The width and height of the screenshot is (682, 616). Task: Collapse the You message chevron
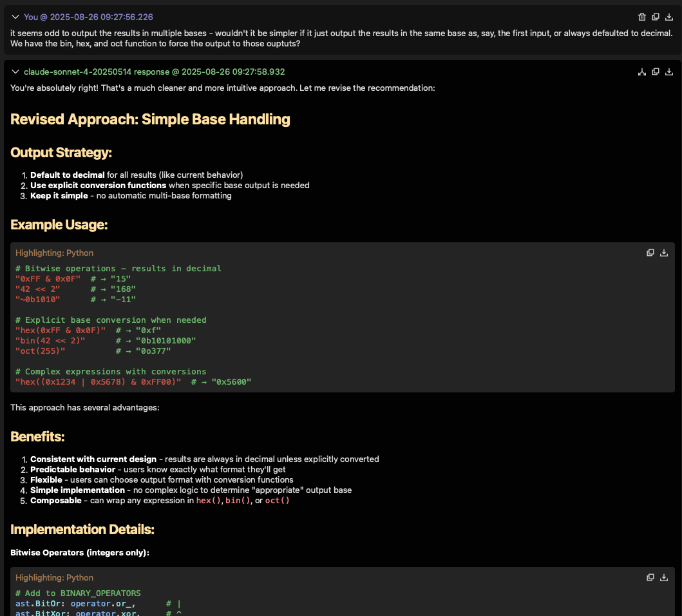pyautogui.click(x=15, y=17)
